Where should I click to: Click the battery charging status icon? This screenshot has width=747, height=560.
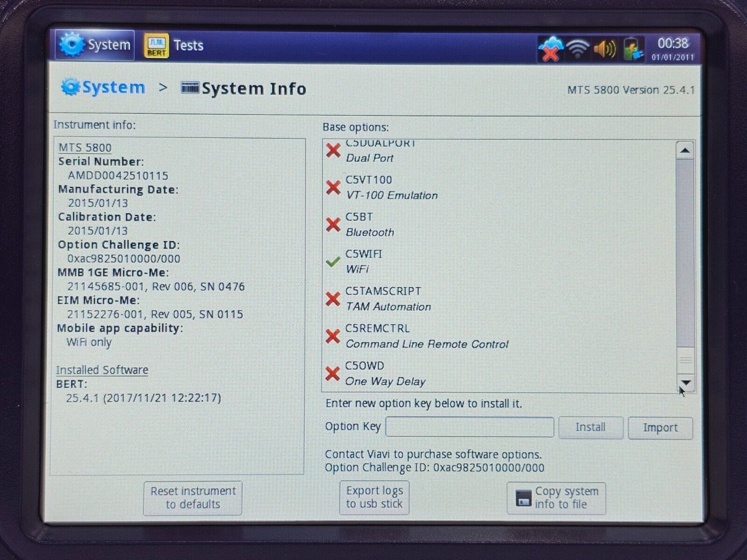tap(631, 48)
